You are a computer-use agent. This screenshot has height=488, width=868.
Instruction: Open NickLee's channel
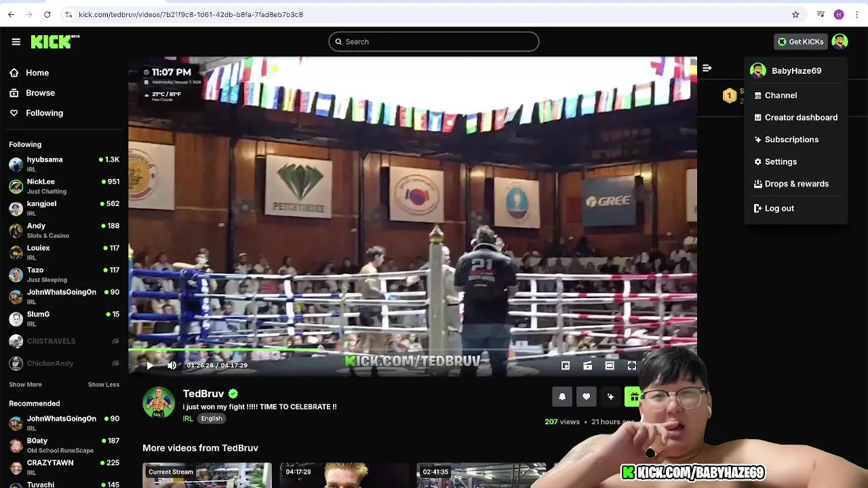[64, 186]
